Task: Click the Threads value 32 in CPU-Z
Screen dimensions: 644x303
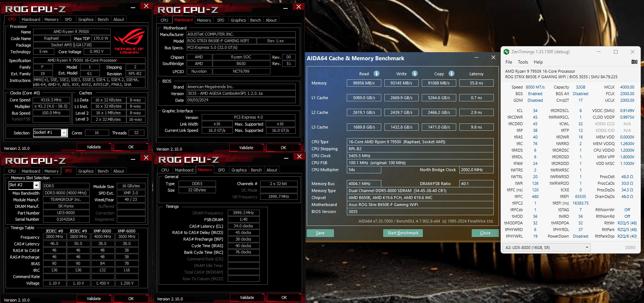Action: [x=136, y=133]
